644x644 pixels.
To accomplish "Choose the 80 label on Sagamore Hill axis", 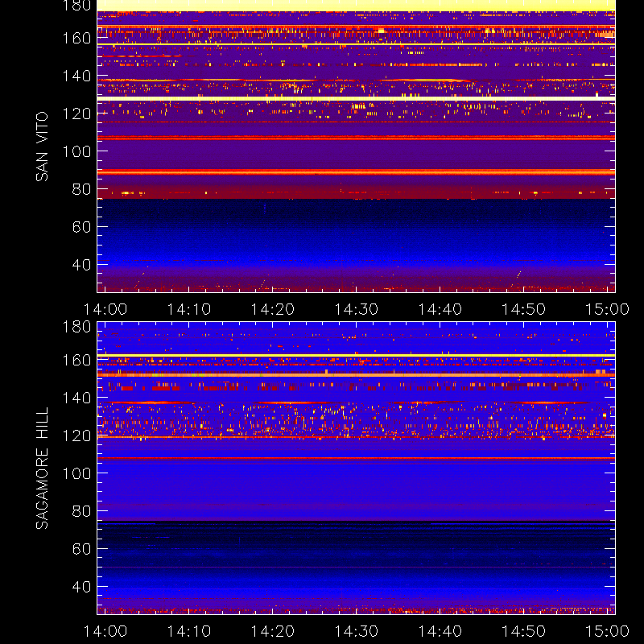I will pos(81,511).
